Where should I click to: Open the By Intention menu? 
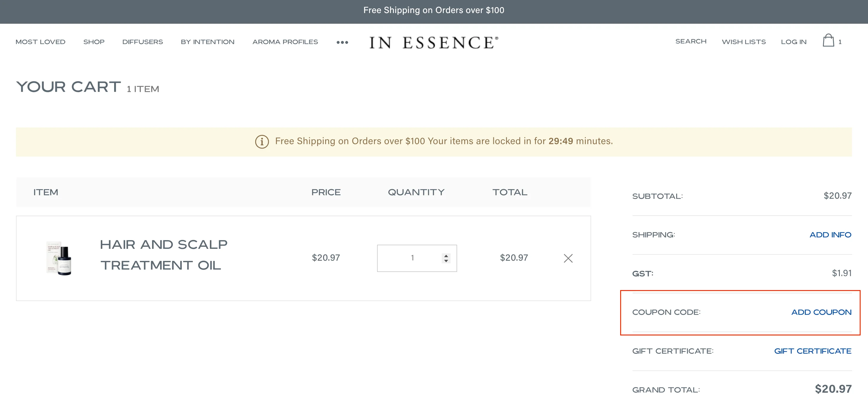point(208,42)
